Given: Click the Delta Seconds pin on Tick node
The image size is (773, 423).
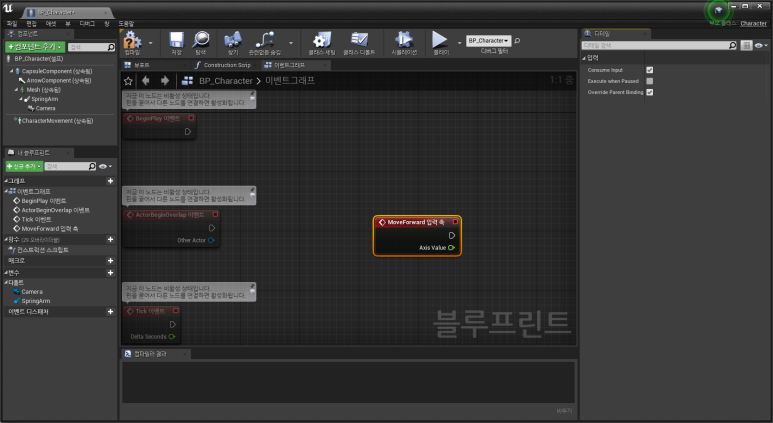Looking at the screenshot, I should 172,337.
